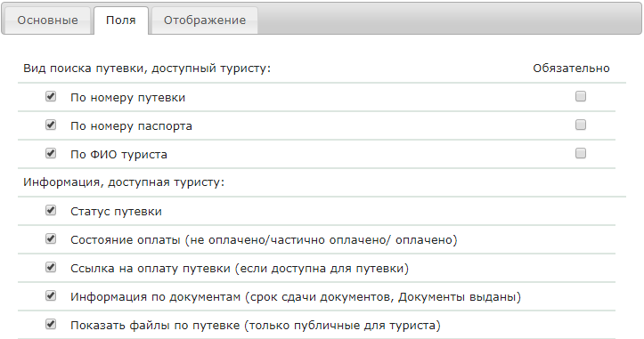This screenshot has width=644, height=339.
Task: Click the Ссылка на оплату путевки label
Action: point(240,269)
